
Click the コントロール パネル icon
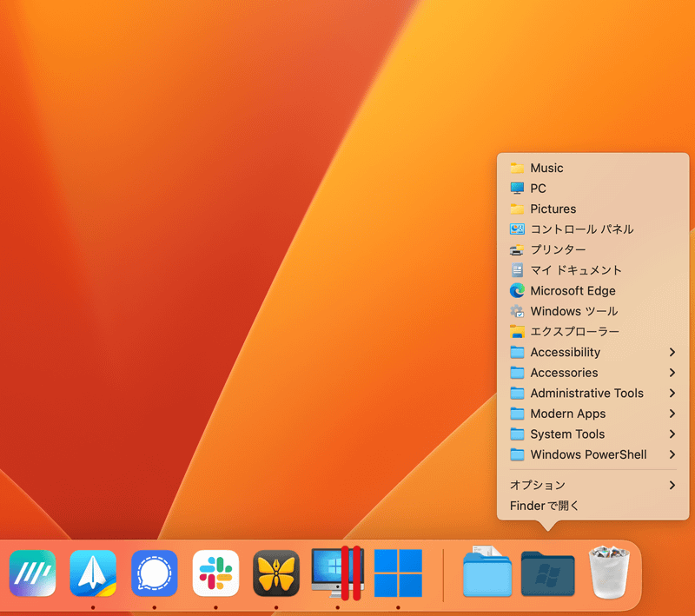coord(517,229)
